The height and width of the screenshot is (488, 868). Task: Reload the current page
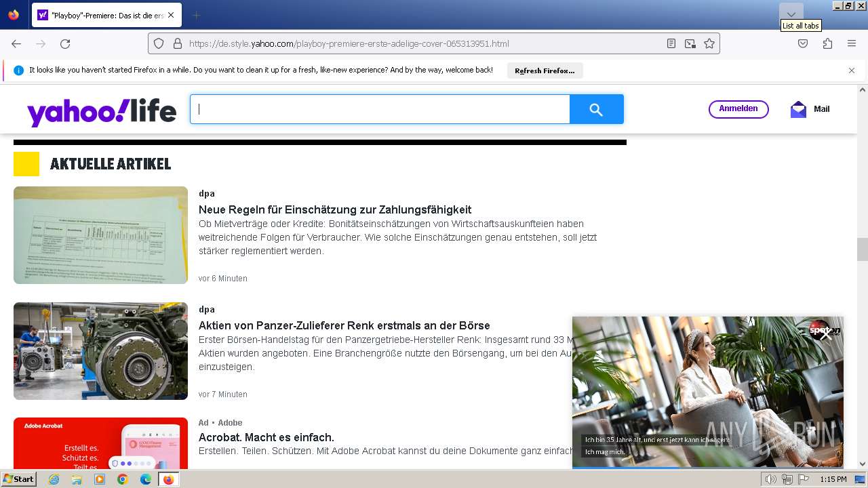point(65,43)
